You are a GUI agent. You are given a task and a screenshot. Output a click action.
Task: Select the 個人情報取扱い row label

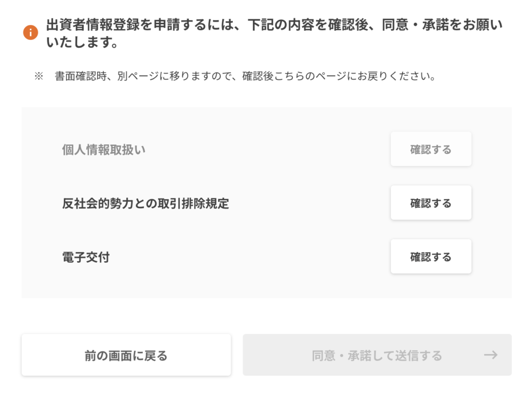tap(103, 150)
